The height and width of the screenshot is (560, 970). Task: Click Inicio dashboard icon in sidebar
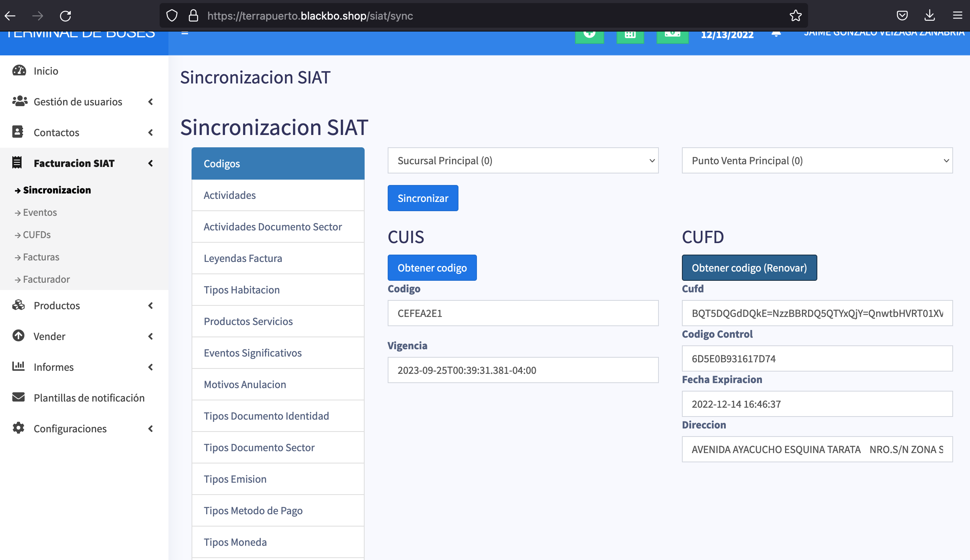[19, 71]
